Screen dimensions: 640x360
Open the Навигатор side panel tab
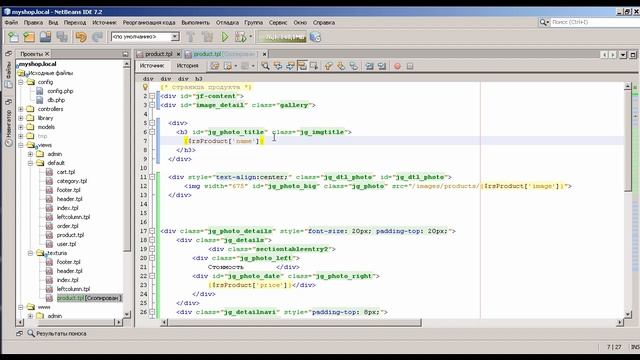tap(9, 129)
